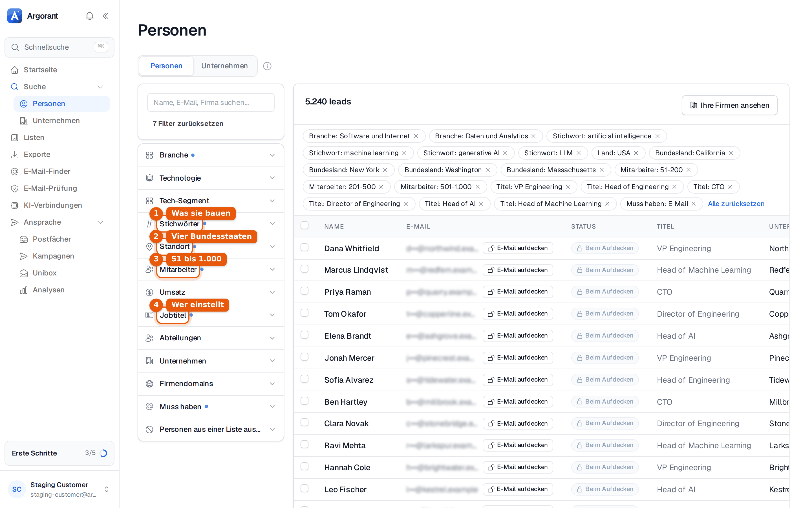The width and height of the screenshot is (812, 508).
Task: Go to Exporte in the sidebar
Action: 59,154
